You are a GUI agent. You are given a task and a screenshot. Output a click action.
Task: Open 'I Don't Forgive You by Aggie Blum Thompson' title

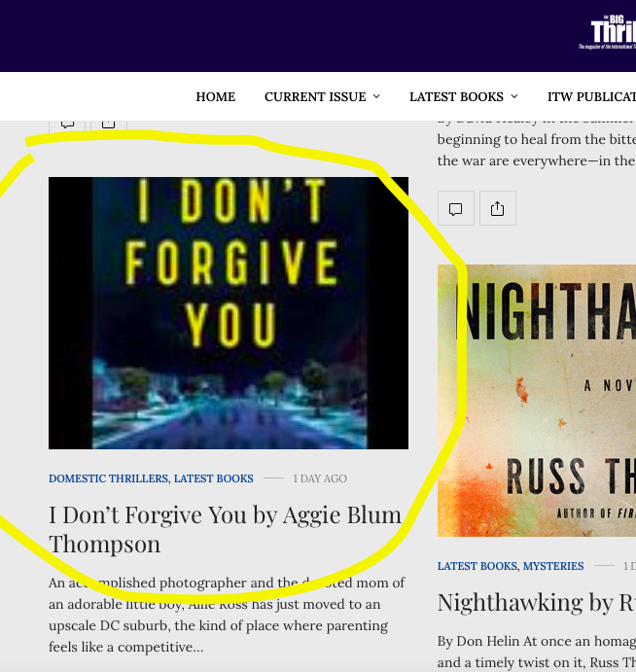pos(225,529)
